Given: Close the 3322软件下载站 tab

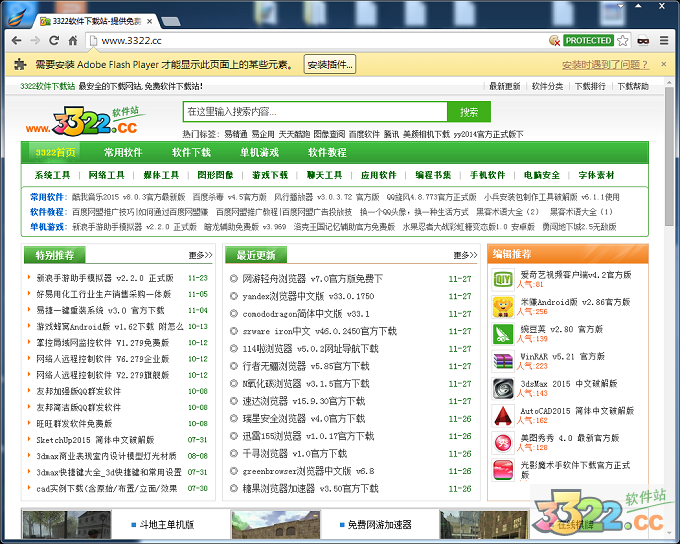Looking at the screenshot, I should pos(149,21).
